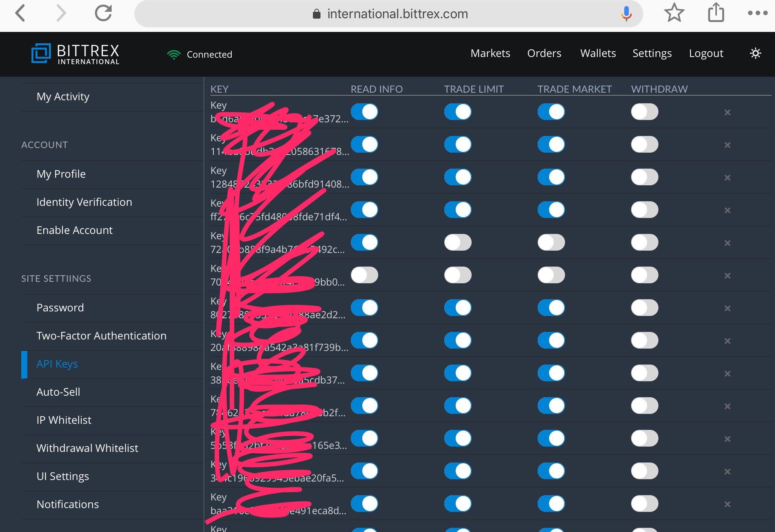Enable Trade Limit for key ending 492c...

tap(458, 242)
